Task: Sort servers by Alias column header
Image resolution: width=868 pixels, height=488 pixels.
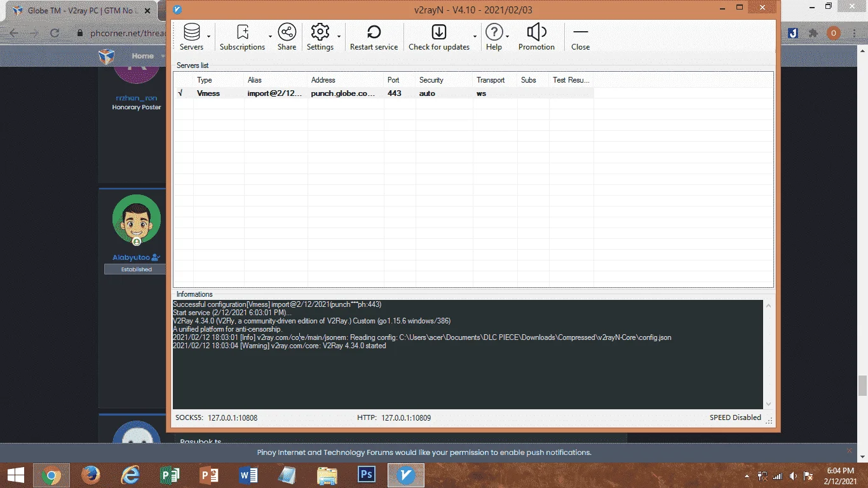Action: (x=276, y=80)
